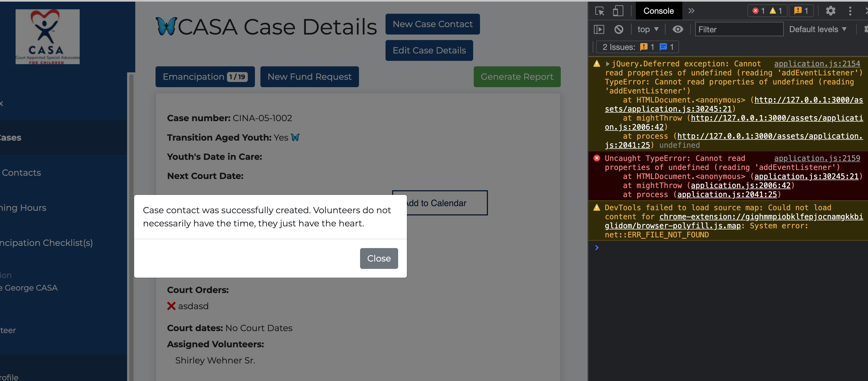Show the console sidebar panel icon

pyautogui.click(x=599, y=29)
